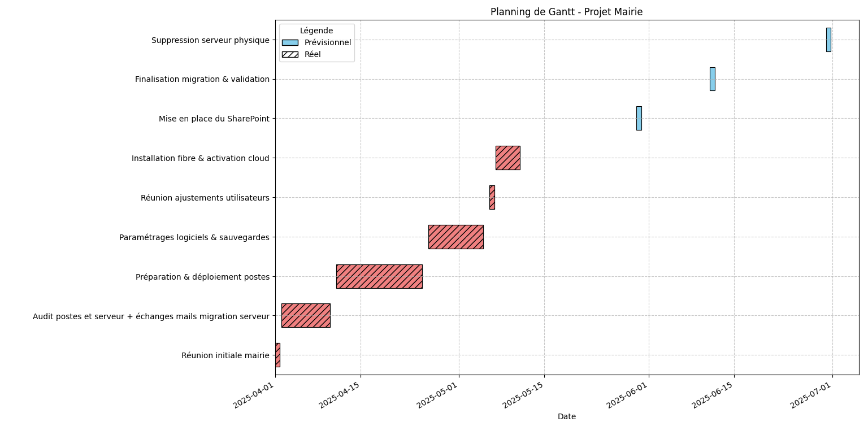Click the Réunion initiale mairie row label
Image resolution: width=868 pixels, height=426 pixels.
[x=225, y=355]
